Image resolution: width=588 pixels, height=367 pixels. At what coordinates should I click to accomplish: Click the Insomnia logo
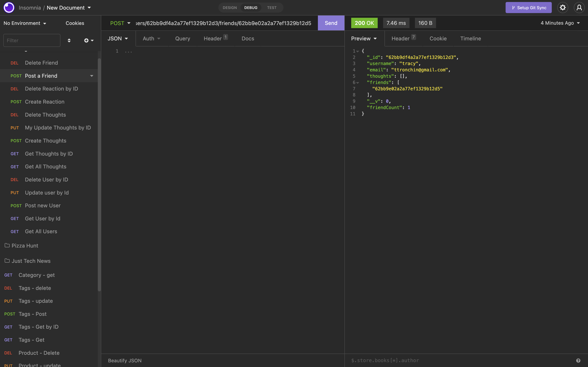(x=9, y=8)
